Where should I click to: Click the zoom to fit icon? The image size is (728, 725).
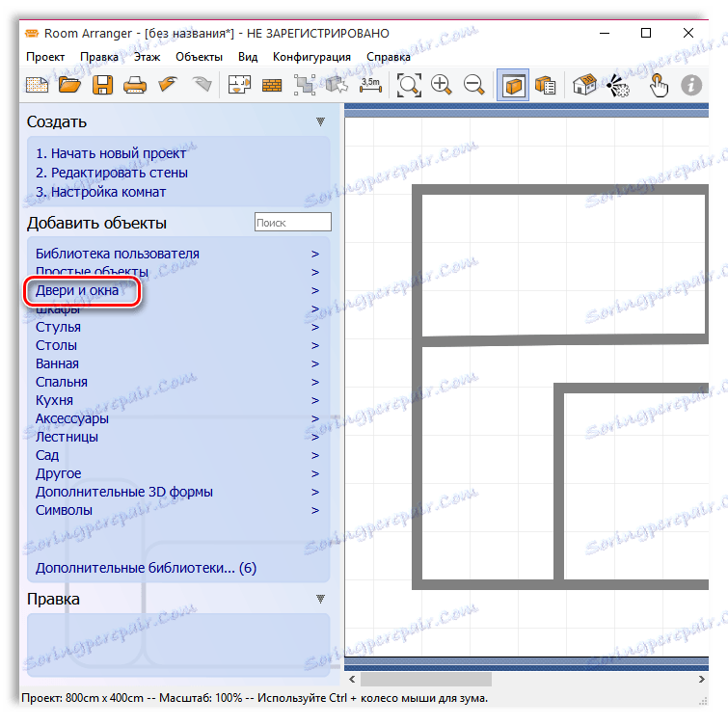pos(409,86)
